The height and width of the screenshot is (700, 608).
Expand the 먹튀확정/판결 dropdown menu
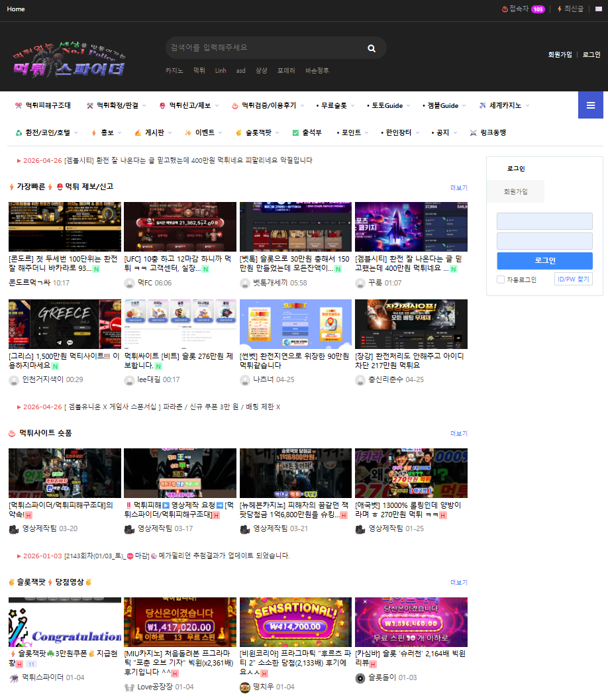(113, 105)
